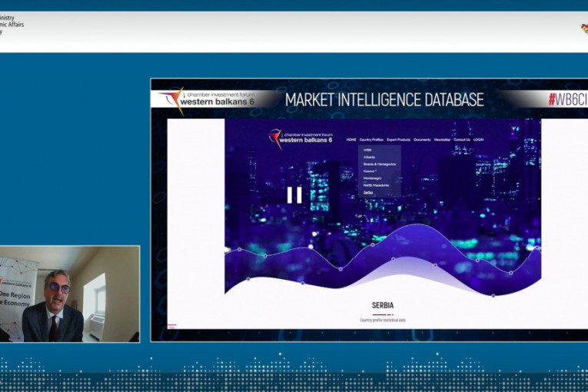Select Albania in the country profiles list
Viewport: 588px width, 392px height.
pos(370,157)
